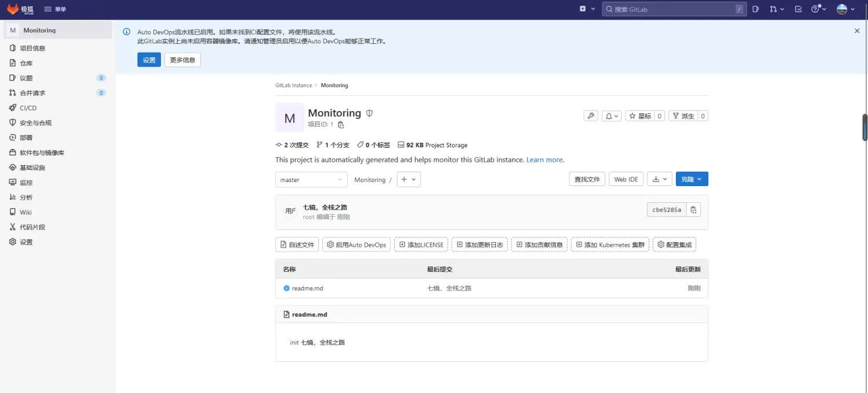
Task: Open the master branch selector
Action: (311, 180)
